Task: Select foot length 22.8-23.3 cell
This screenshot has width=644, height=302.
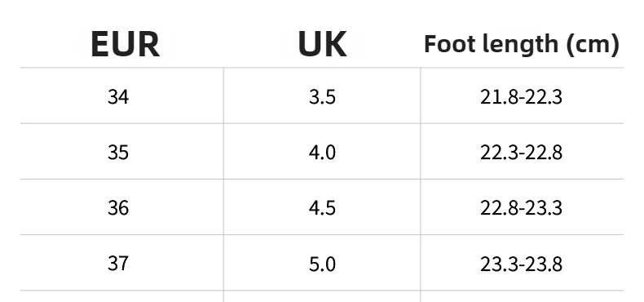Action: (x=521, y=208)
